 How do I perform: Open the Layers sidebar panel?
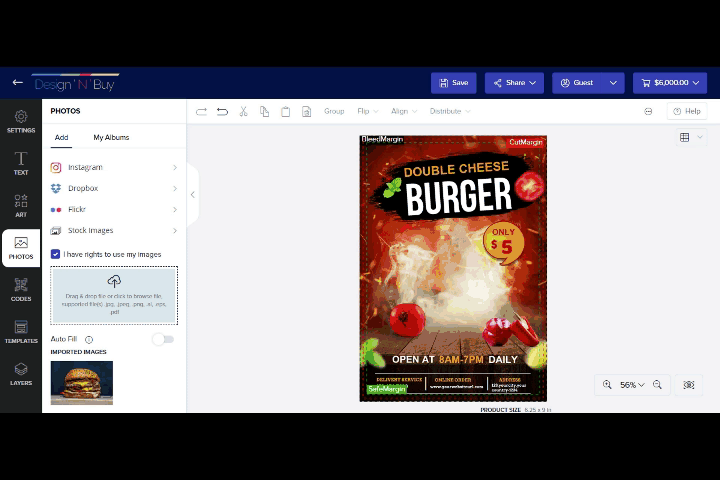pos(21,374)
